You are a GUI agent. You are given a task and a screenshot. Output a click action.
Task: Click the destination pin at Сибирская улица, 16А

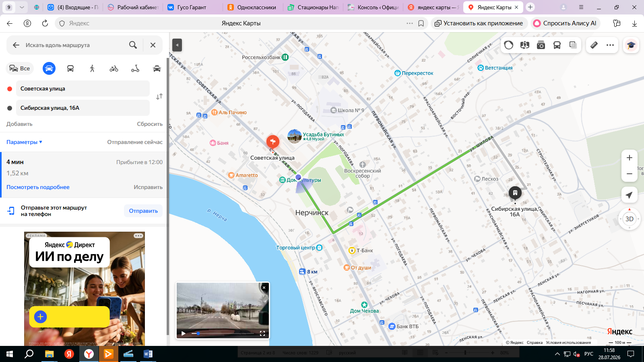coord(515,193)
